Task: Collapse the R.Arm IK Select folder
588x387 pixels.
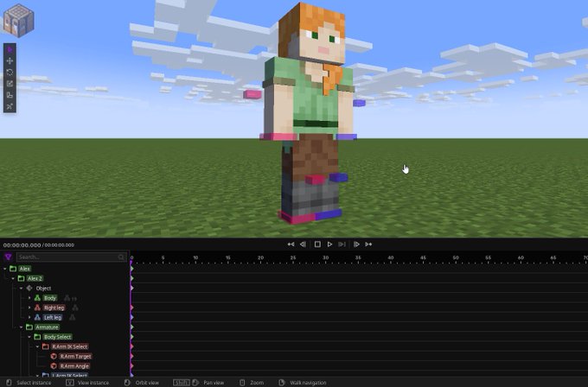Action: click(x=37, y=346)
